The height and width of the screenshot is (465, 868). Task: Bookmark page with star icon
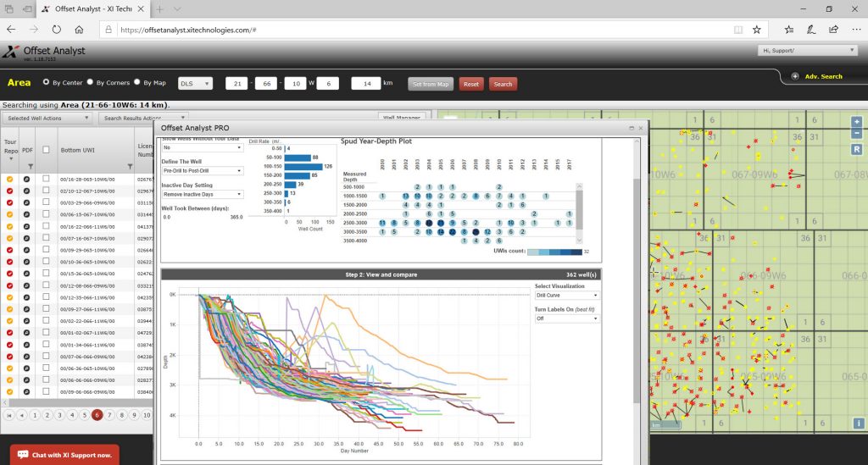point(757,30)
